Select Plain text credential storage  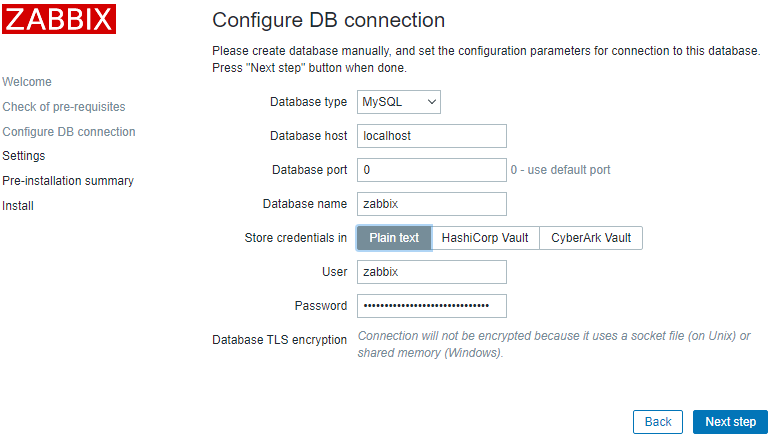pyautogui.click(x=394, y=238)
